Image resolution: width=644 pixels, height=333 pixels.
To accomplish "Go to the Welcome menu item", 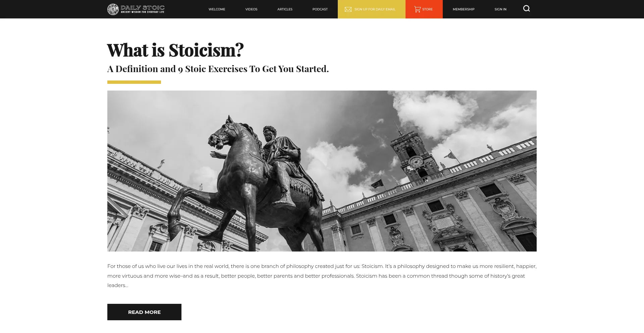I will tap(217, 9).
